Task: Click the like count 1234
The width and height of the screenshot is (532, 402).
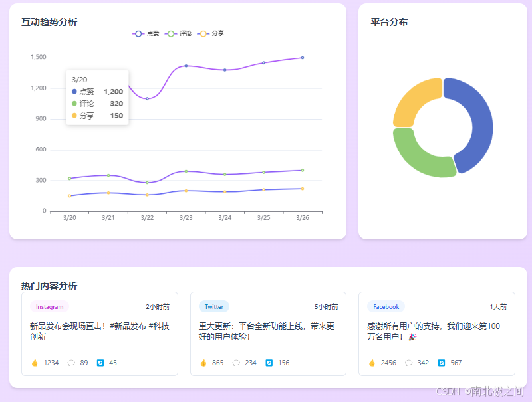Action: 51,363
